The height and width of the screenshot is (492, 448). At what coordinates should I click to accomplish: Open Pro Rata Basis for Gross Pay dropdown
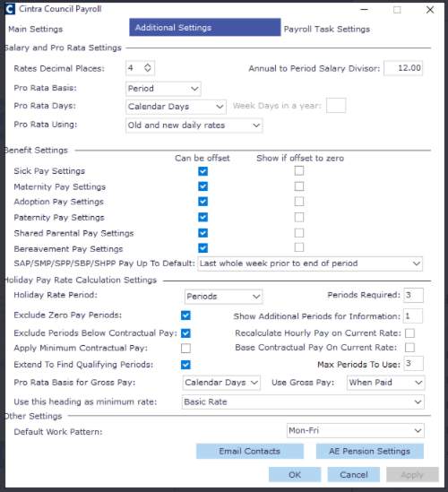click(221, 383)
